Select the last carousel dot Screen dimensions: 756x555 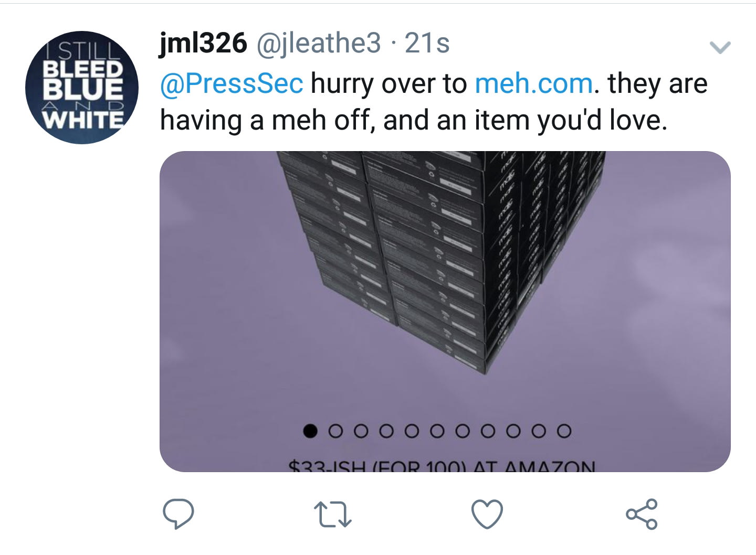(563, 431)
